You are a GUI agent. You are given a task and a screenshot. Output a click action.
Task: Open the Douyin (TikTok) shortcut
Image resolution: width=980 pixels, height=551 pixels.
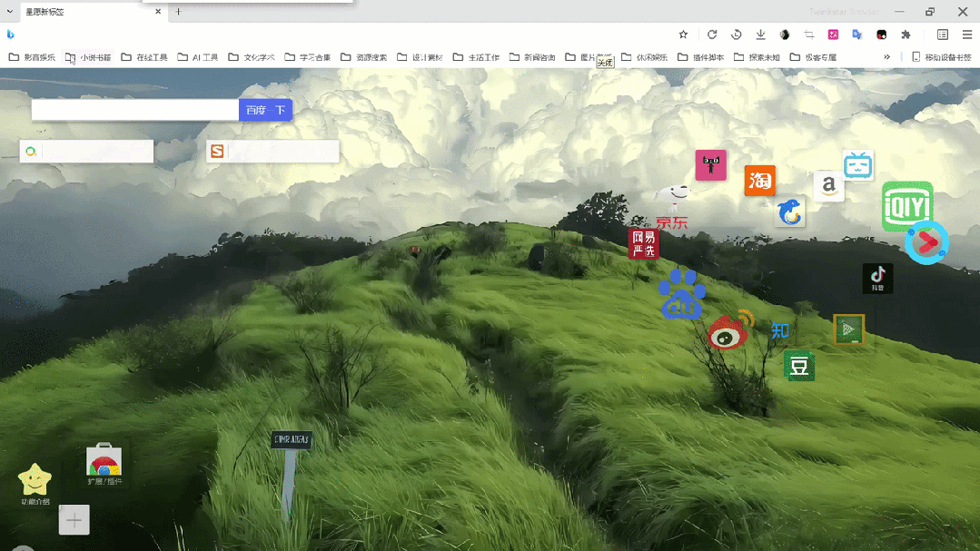coord(877,279)
